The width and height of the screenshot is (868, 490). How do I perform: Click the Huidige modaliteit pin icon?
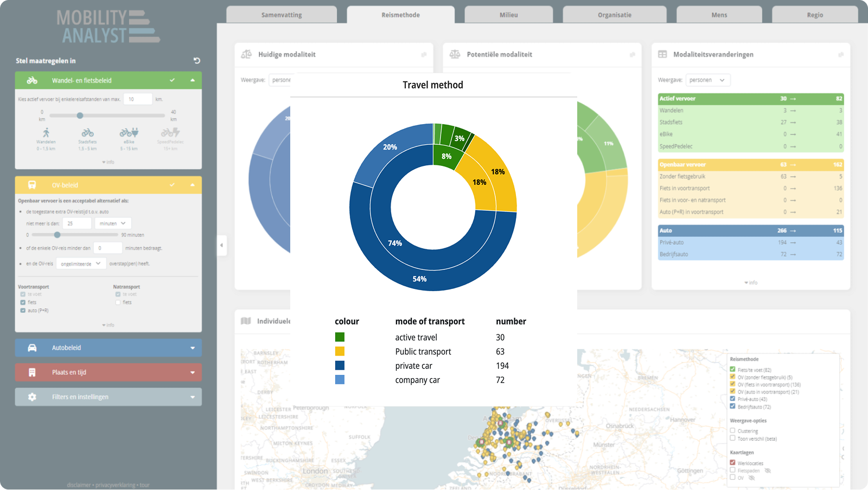coord(424,55)
